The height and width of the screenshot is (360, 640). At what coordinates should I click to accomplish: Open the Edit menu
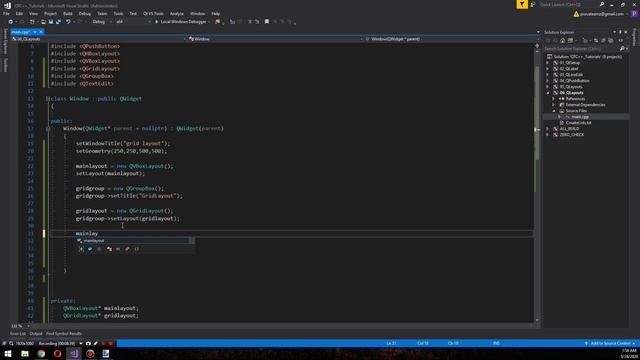[x=19, y=13]
